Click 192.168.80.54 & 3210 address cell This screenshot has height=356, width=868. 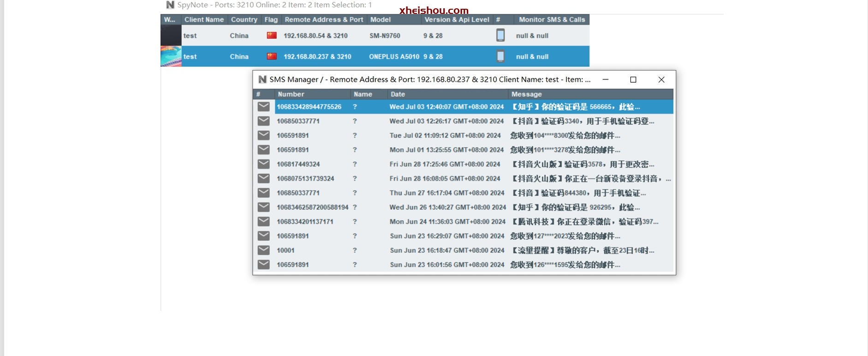pos(315,36)
